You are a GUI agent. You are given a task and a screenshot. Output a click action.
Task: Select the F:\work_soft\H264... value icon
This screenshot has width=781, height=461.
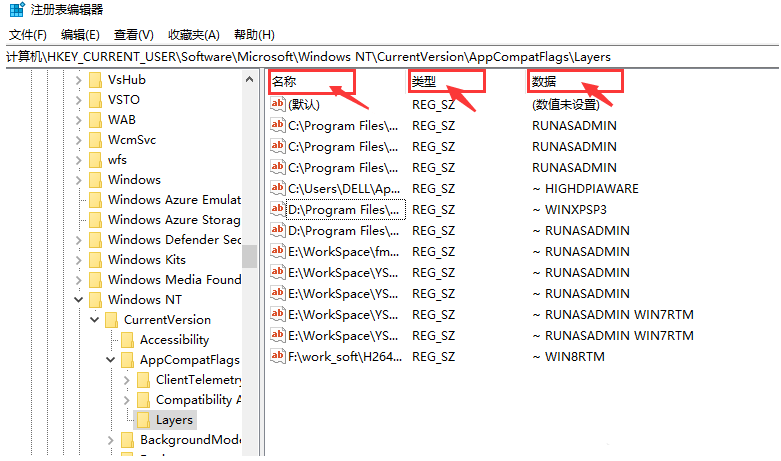pos(277,355)
